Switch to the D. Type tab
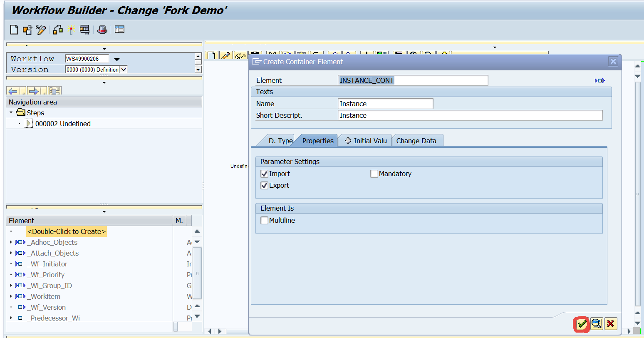Screen dimensions: 644x338 280,141
